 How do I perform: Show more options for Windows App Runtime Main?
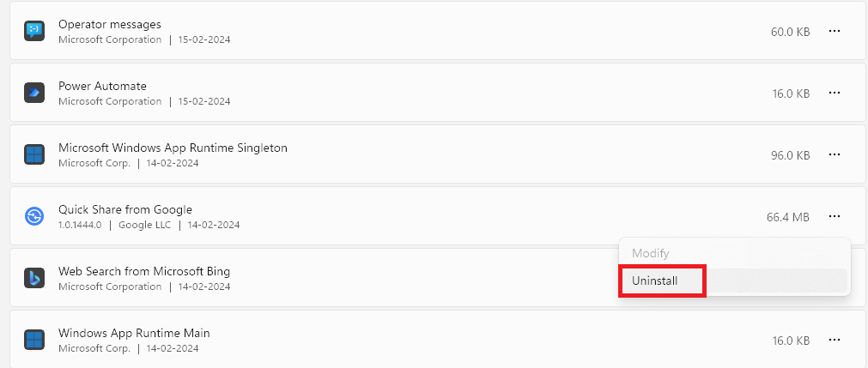pos(834,341)
